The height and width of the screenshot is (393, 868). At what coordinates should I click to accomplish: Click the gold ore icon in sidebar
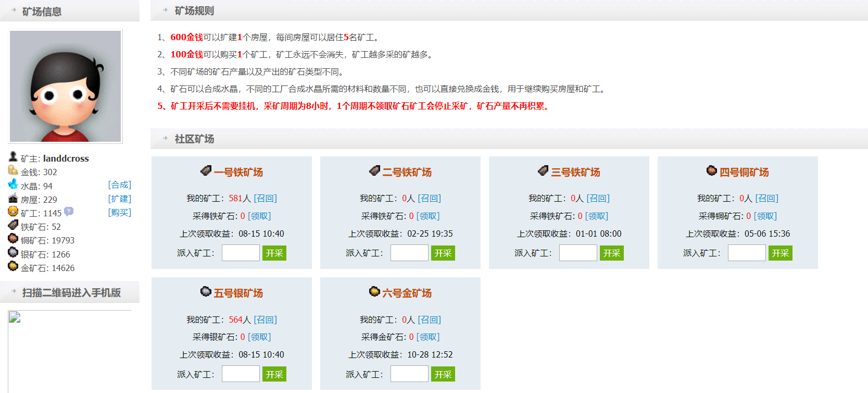click(13, 266)
